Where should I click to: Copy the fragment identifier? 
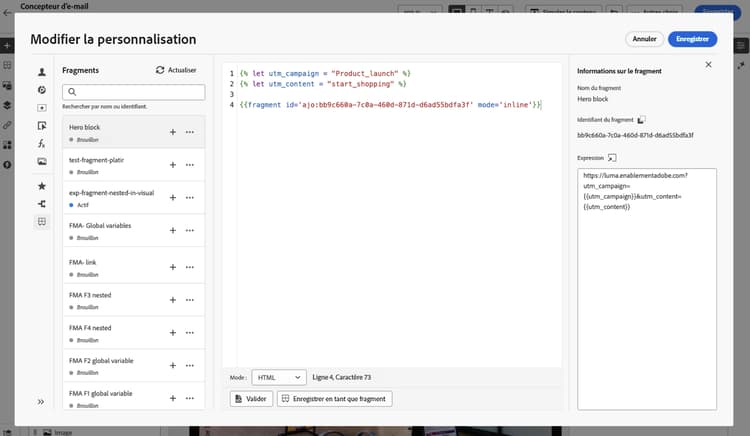641,120
